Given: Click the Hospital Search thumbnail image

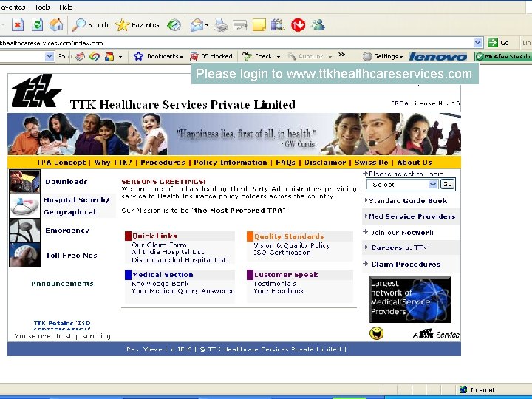Looking at the screenshot, I should (24, 205).
